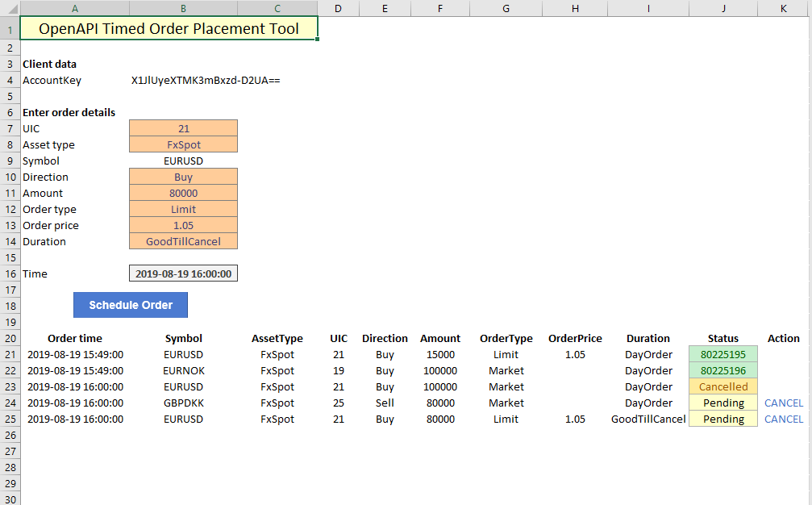Screen dimensions: 812x505
Task: Click the Schedule Order button
Action: coord(131,305)
